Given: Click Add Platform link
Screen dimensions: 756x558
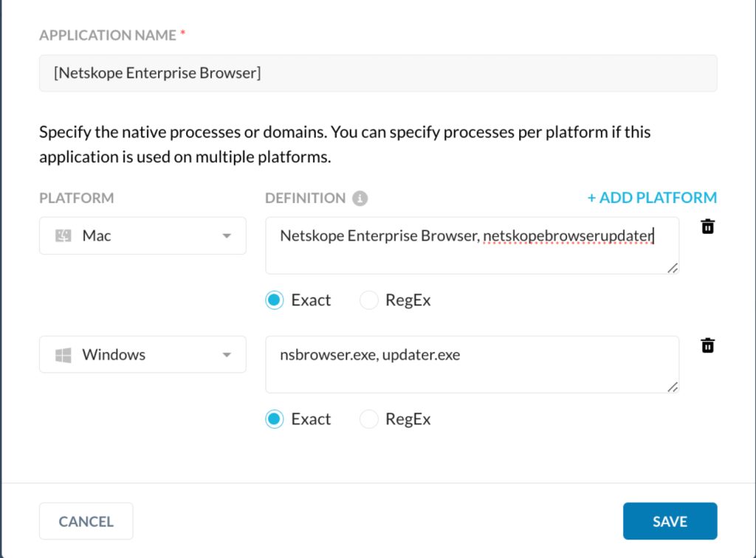Looking at the screenshot, I should coord(652,198).
